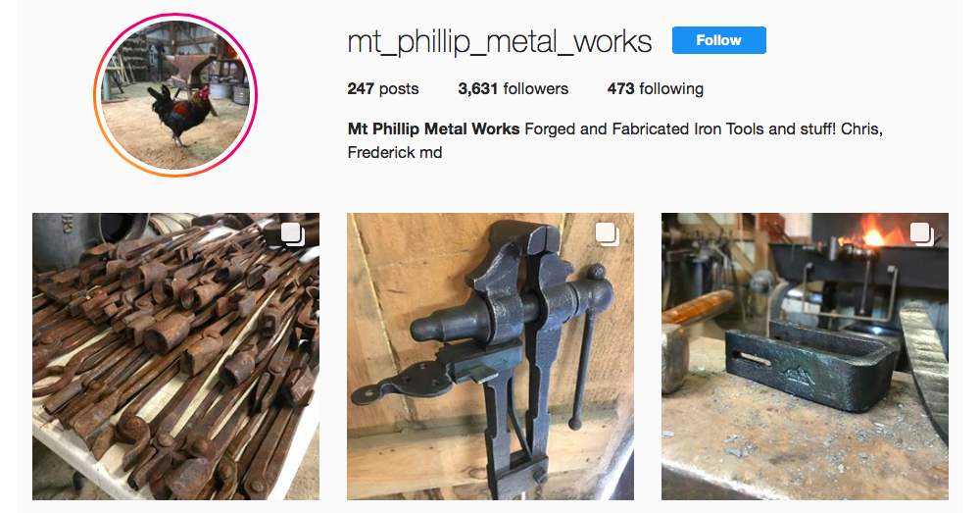980x513 pixels.
Task: Click the blue Follow button
Action: pyautogui.click(x=718, y=40)
